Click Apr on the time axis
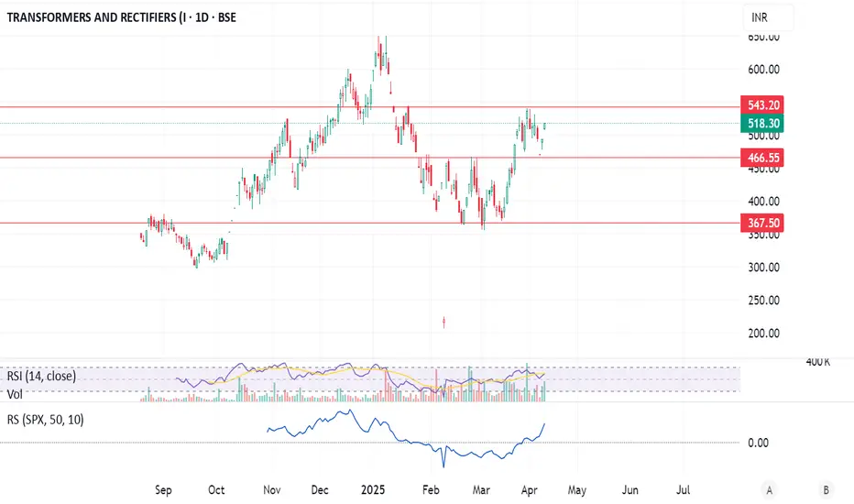 [530, 490]
